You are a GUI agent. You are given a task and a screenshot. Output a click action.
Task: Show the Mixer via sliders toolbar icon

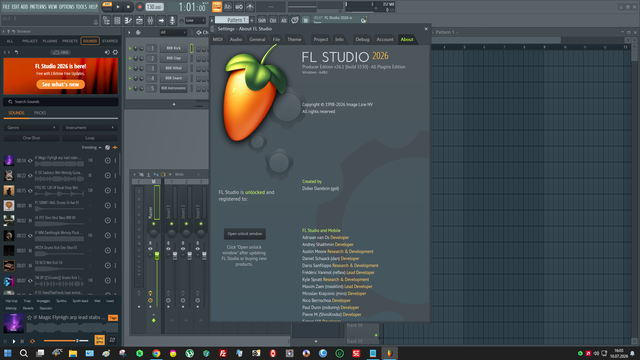(x=150, y=20)
